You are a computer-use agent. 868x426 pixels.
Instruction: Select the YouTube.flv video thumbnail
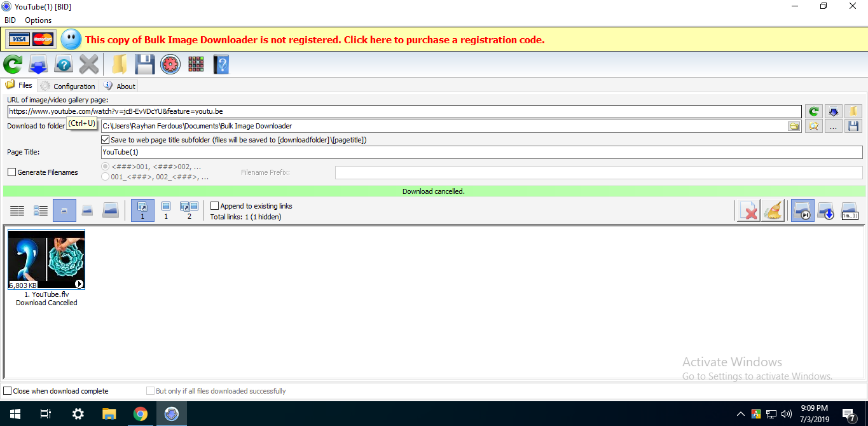[x=46, y=259]
